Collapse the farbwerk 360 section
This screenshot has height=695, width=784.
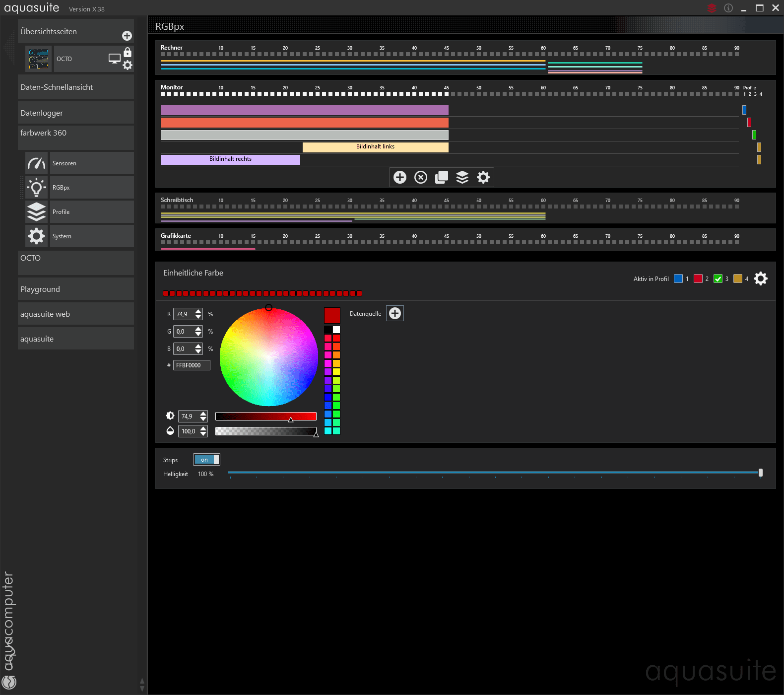[76, 138]
